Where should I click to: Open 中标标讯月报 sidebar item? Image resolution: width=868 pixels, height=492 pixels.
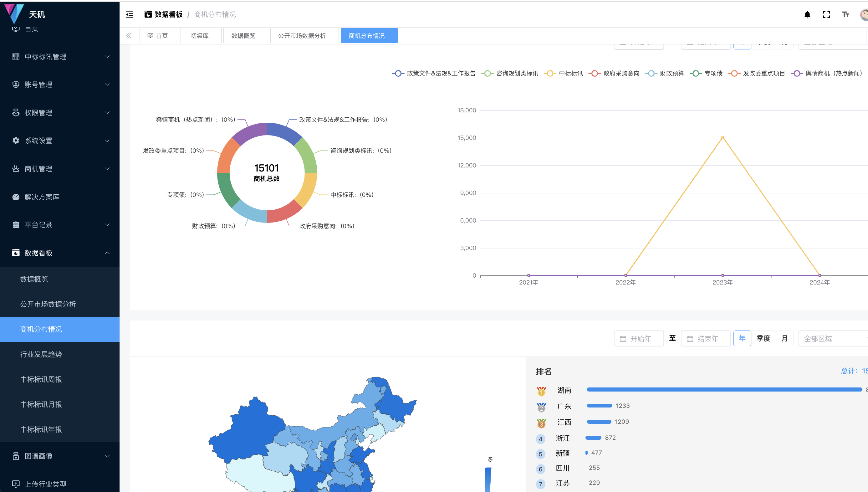[60, 404]
